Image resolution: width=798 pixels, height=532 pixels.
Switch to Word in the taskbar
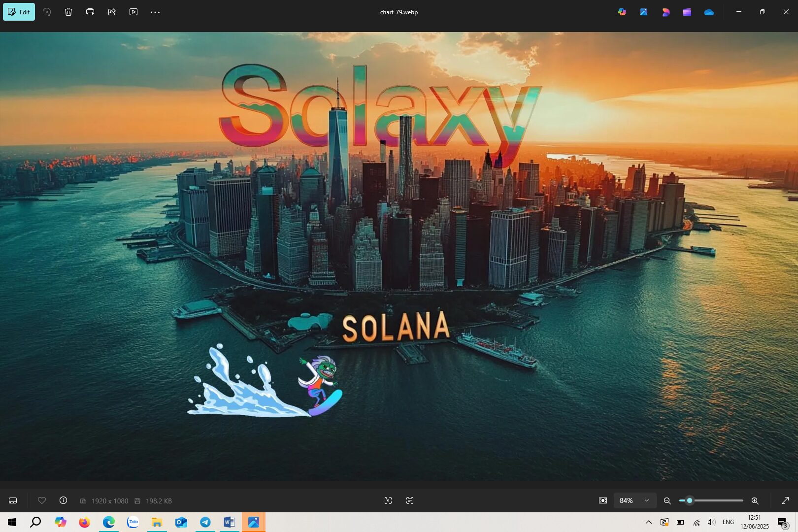tap(230, 522)
